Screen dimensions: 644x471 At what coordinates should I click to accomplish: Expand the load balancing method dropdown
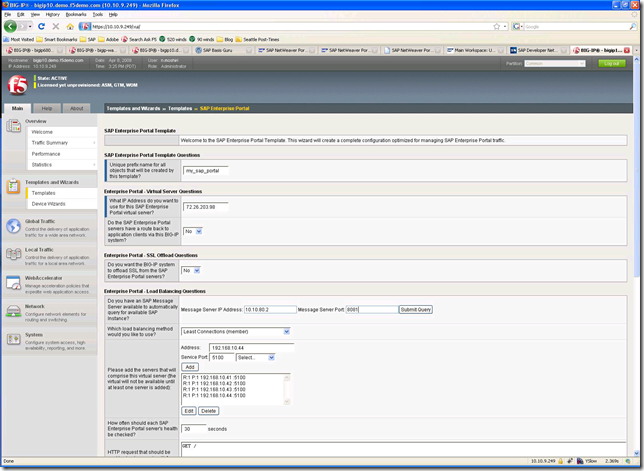point(236,331)
